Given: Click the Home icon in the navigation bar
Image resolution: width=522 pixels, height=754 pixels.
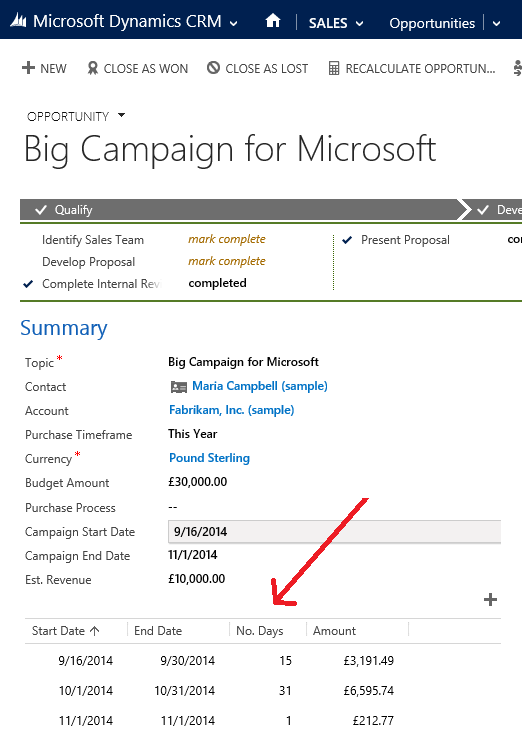Looking at the screenshot, I should [273, 21].
